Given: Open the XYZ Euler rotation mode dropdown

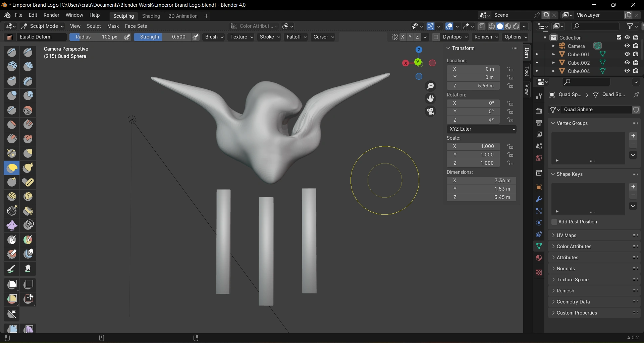Looking at the screenshot, I should coord(481,129).
